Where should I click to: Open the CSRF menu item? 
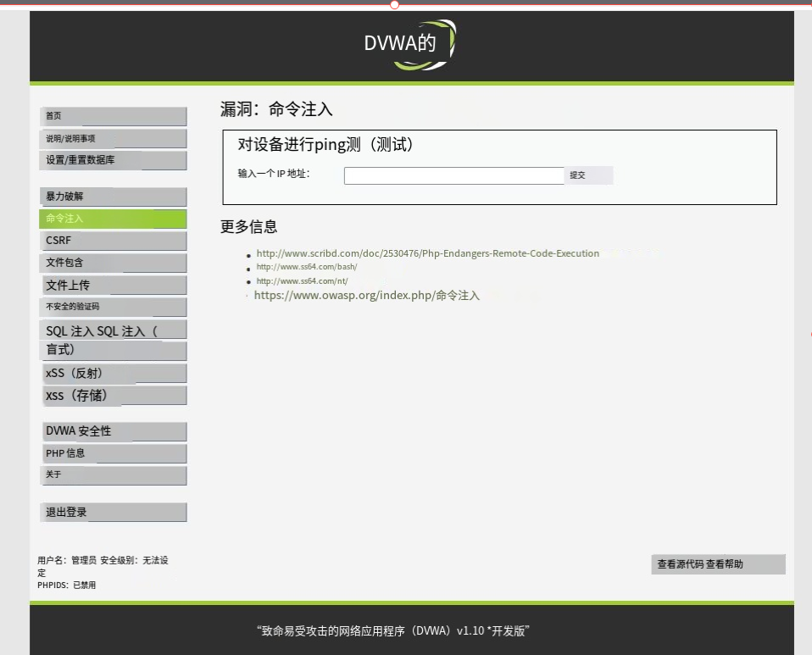point(113,241)
